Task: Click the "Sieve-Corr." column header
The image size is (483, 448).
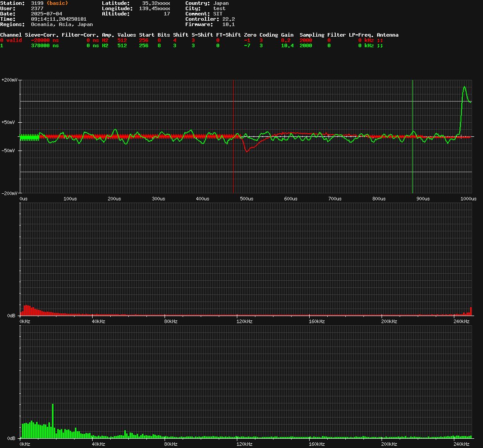Action: tap(42, 35)
